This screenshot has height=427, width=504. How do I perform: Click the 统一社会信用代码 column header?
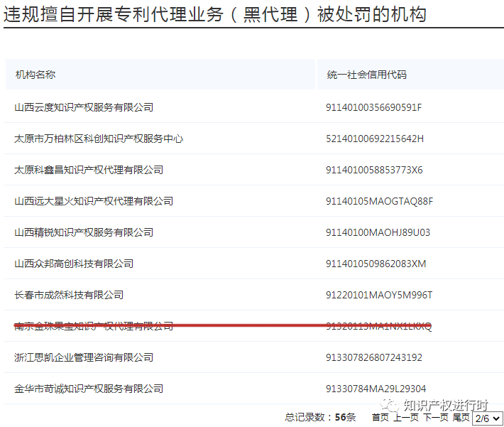pyautogui.click(x=366, y=75)
